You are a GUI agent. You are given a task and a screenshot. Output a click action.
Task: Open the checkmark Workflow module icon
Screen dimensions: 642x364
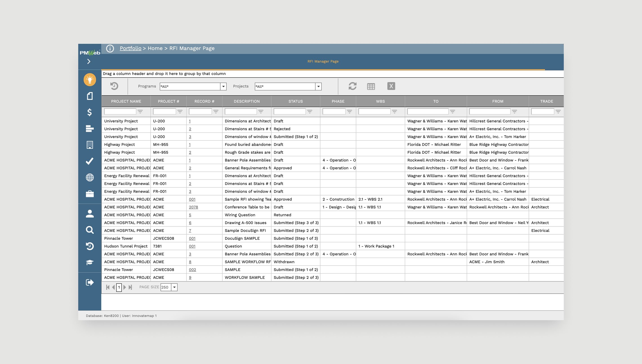click(x=89, y=161)
